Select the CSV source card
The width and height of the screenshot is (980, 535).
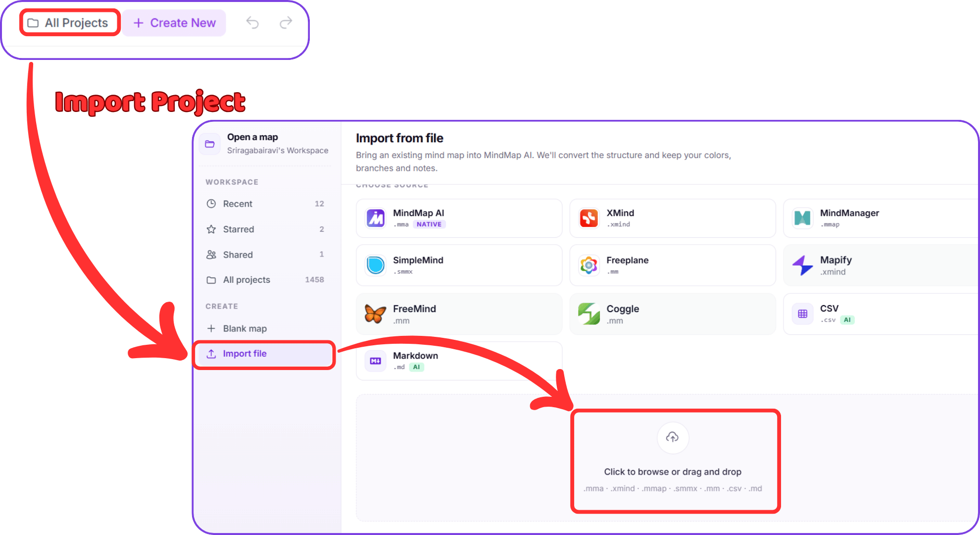pos(881,314)
